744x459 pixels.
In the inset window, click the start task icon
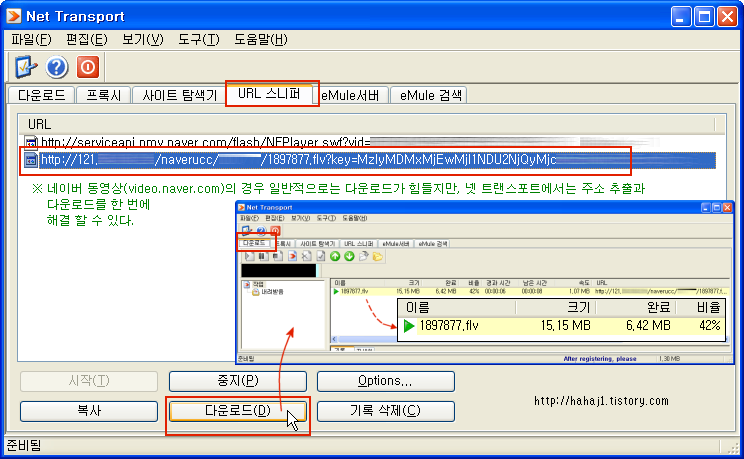[x=249, y=256]
